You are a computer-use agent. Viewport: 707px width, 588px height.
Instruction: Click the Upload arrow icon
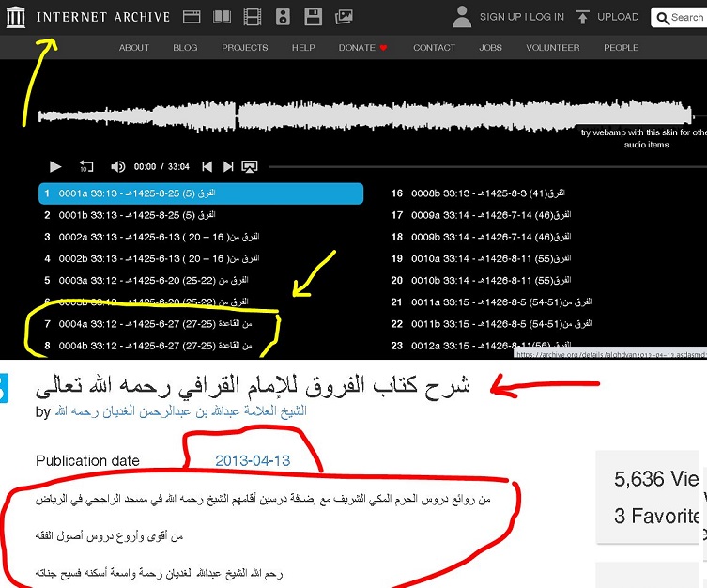583,17
